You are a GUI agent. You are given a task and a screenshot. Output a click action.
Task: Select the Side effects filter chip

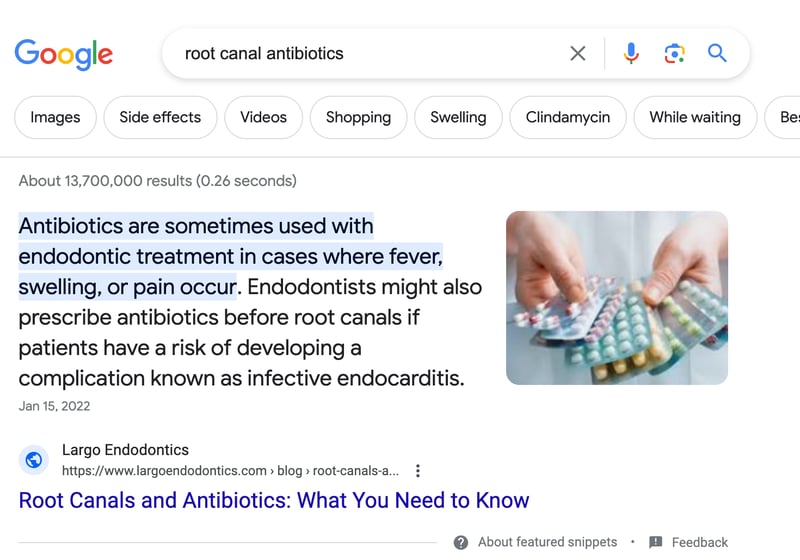pos(160,117)
